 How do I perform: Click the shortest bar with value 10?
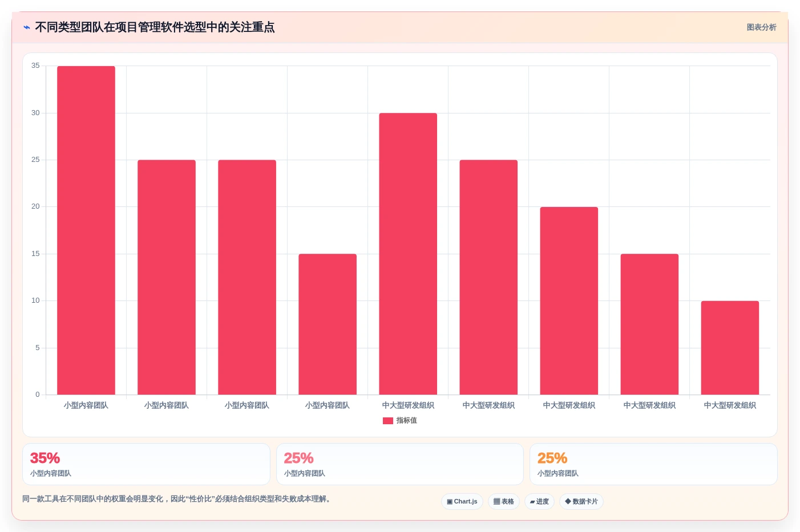pos(730,348)
